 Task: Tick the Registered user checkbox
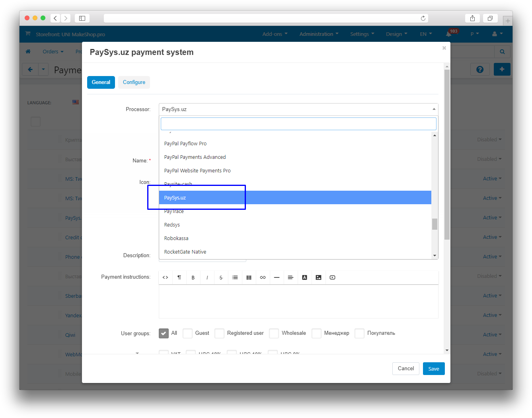coord(219,333)
